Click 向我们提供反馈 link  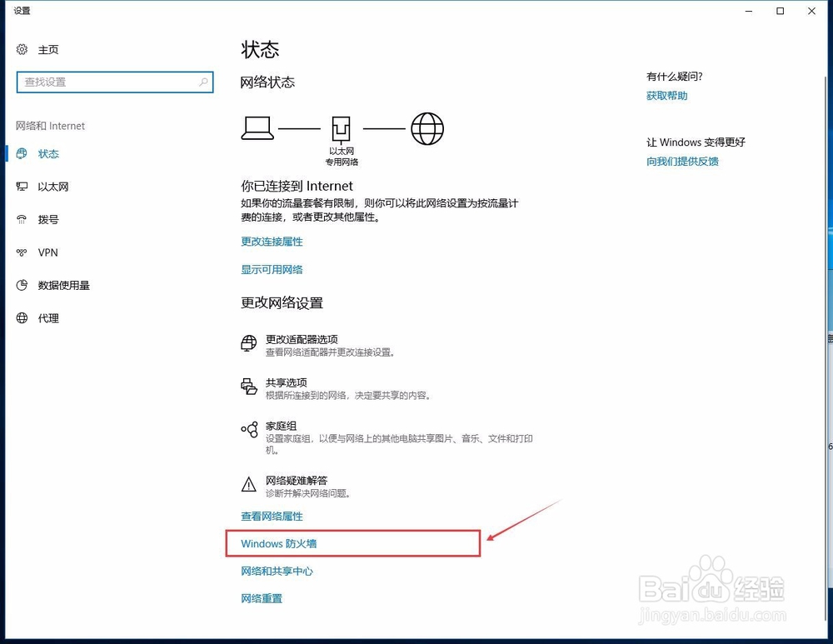[x=682, y=162]
